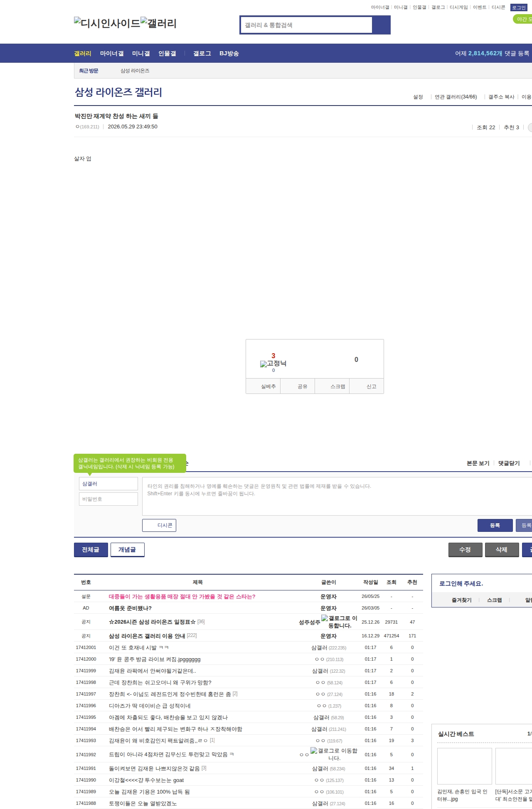Open 마이너갤 in main navigation bar
This screenshot has height=809, width=532.
pos(112,53)
